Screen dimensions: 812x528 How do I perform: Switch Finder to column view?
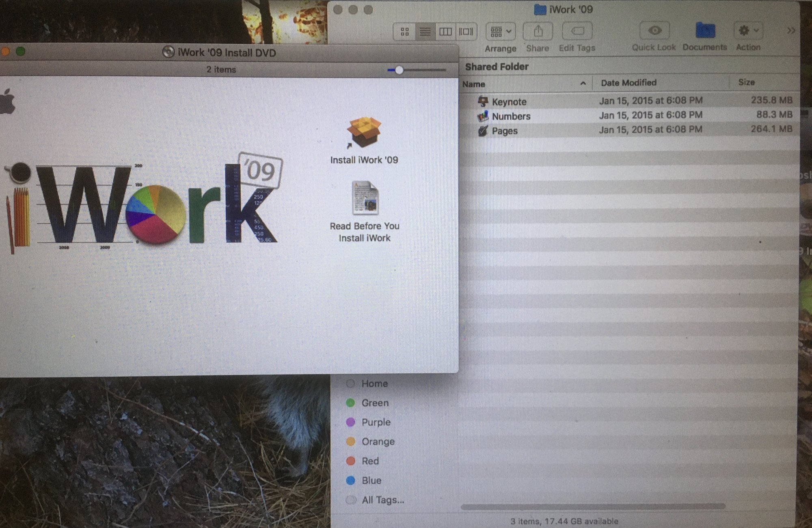point(445,32)
